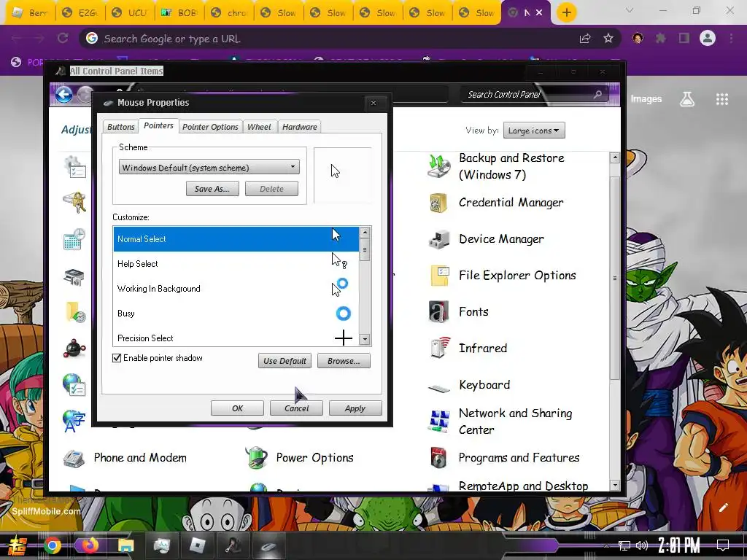Screen dimensions: 747x560
Task: Click OK in Mouse Properties
Action: pyautogui.click(x=237, y=408)
